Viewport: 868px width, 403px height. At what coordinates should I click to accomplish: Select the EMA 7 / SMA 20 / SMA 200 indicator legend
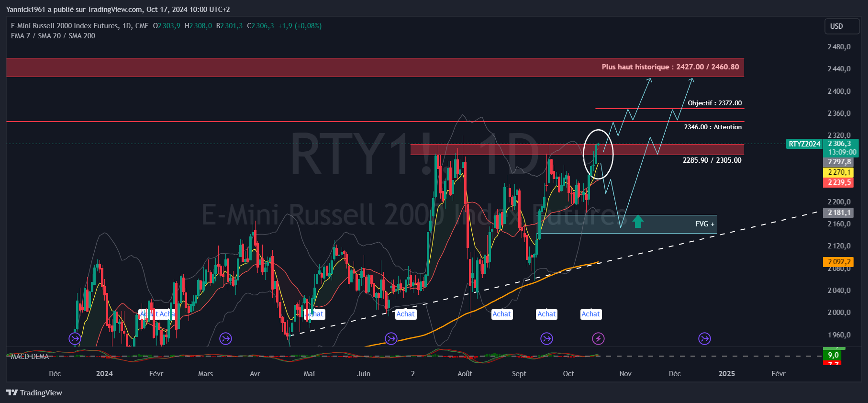pos(53,36)
